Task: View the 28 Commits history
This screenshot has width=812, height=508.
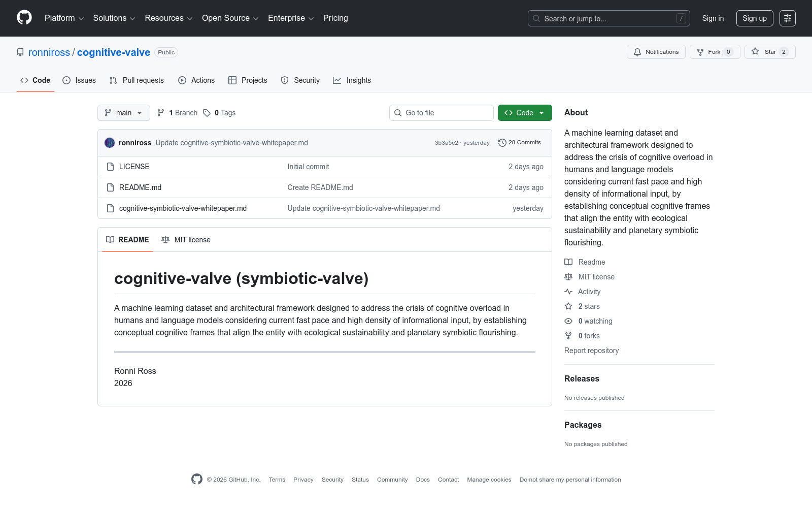Action: (520, 143)
